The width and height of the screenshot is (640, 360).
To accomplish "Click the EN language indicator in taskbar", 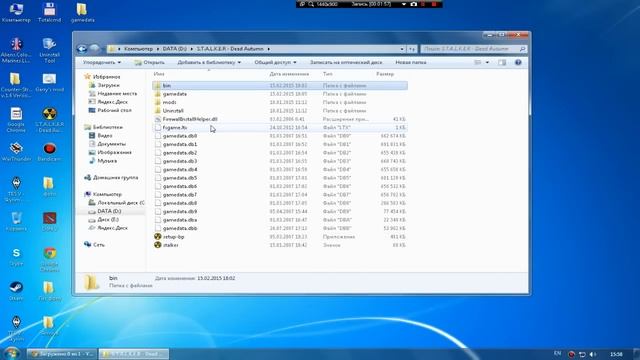I will pyautogui.click(x=558, y=353).
